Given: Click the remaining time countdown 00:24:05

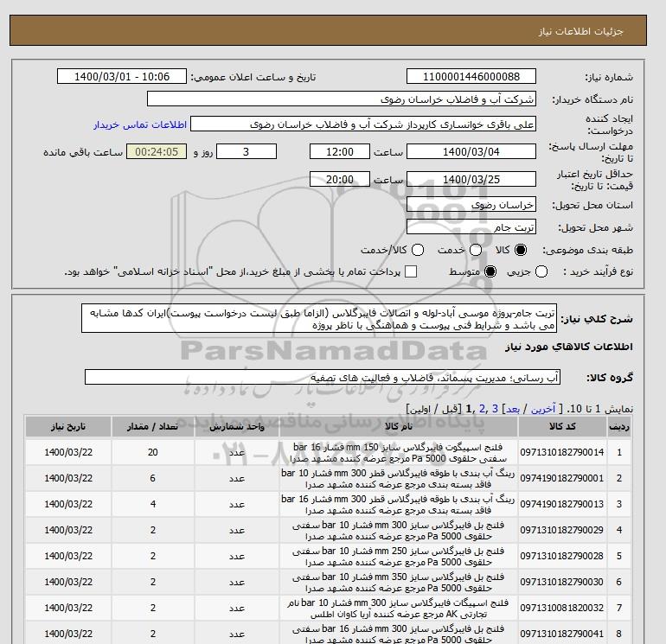Looking at the screenshot, I should (157, 151).
